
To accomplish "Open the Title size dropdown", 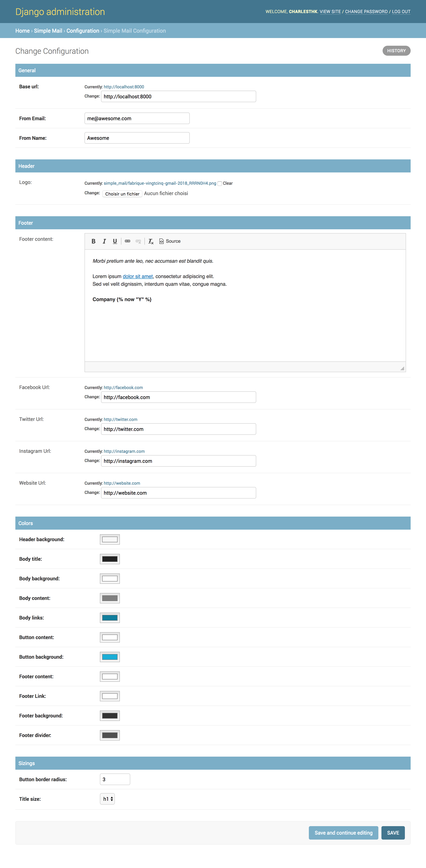I will (107, 799).
